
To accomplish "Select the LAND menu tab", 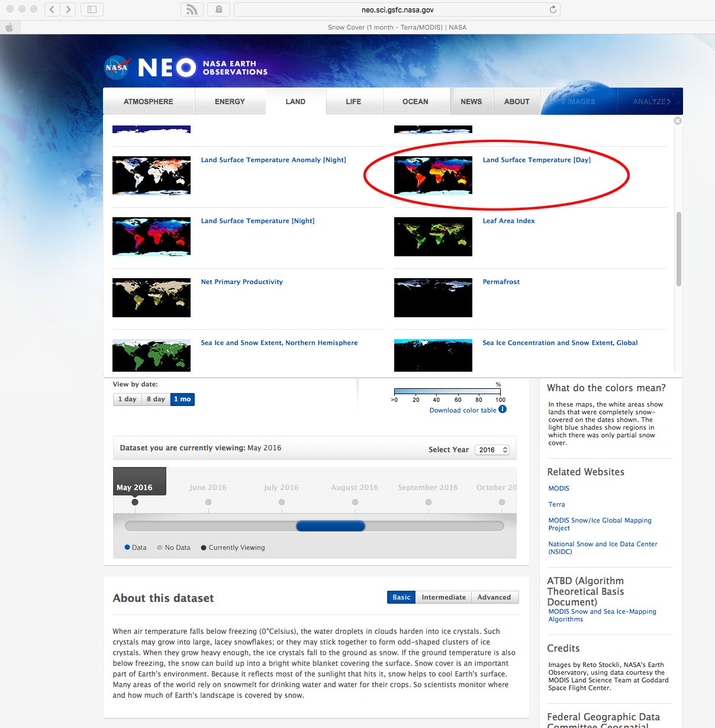I will click(x=295, y=102).
